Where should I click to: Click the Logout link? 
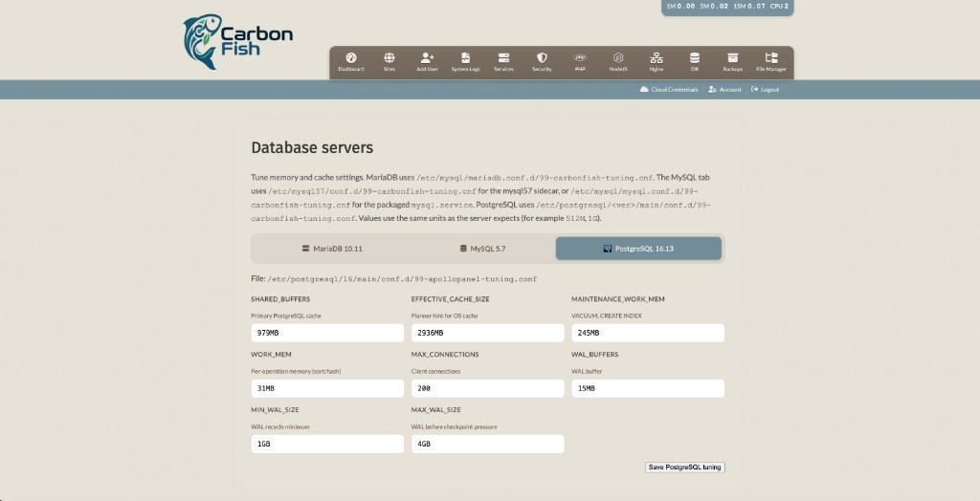765,89
